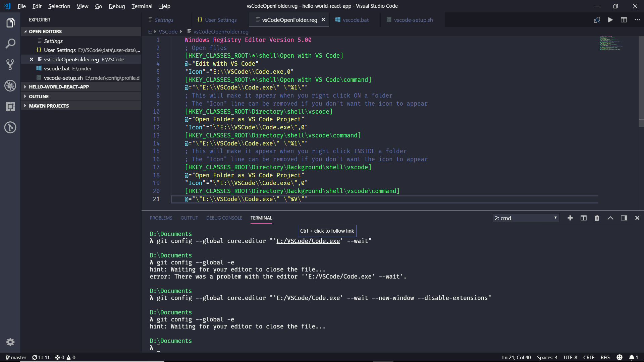
Task: Click the master branch in the status bar
Action: coord(15,357)
